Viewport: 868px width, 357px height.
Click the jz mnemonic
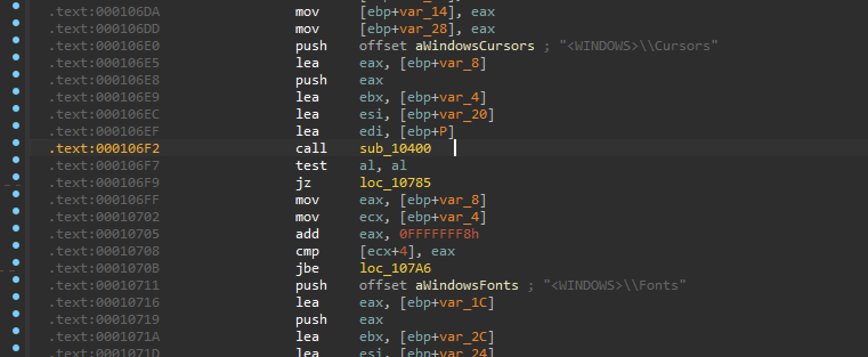pos(303,183)
